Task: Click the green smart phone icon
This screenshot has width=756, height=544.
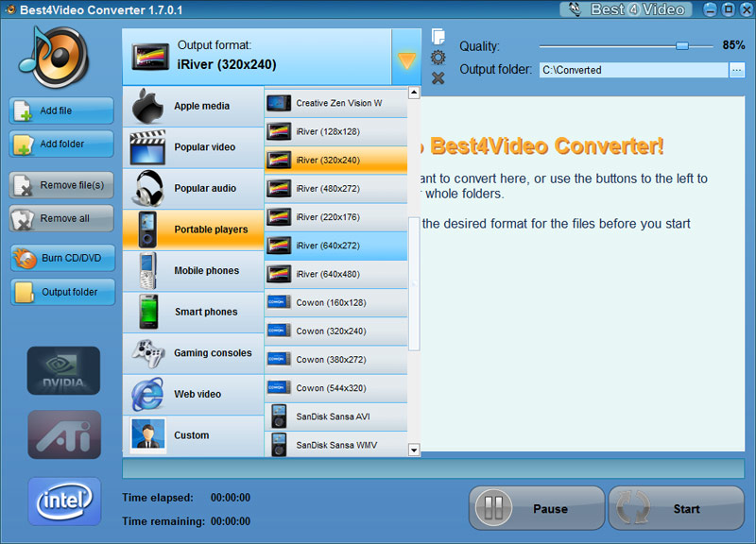Action: [148, 313]
